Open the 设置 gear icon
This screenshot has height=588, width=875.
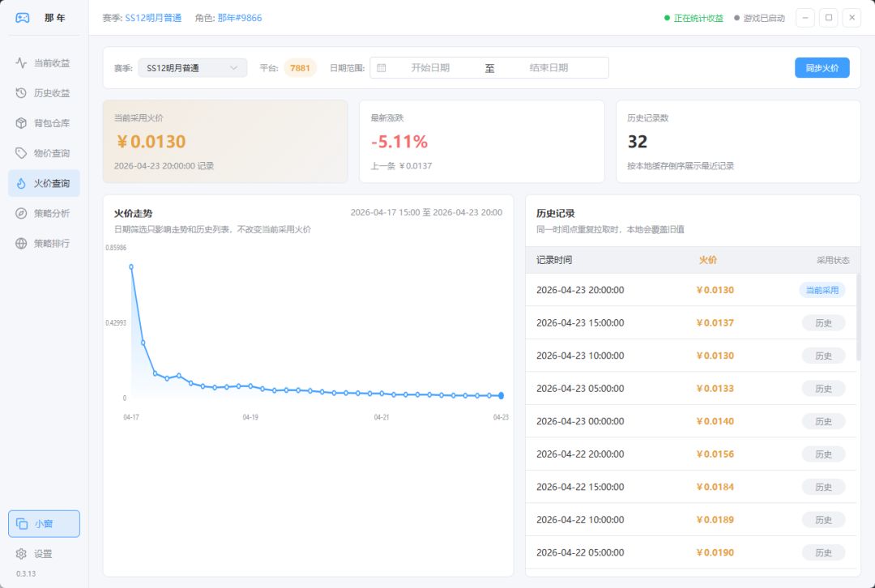click(x=21, y=554)
